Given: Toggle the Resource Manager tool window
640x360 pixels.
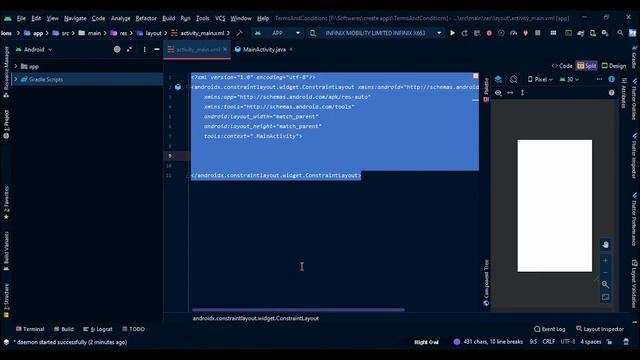Looking at the screenshot, I should [x=6, y=72].
